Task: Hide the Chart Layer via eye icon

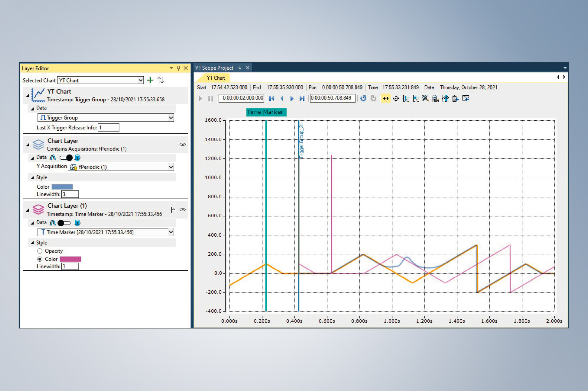Action: click(183, 144)
